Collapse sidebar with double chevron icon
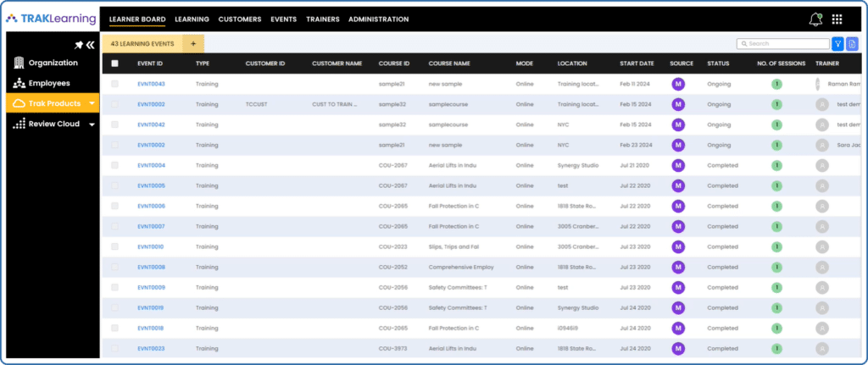Image resolution: width=868 pixels, height=365 pixels. pyautogui.click(x=90, y=45)
